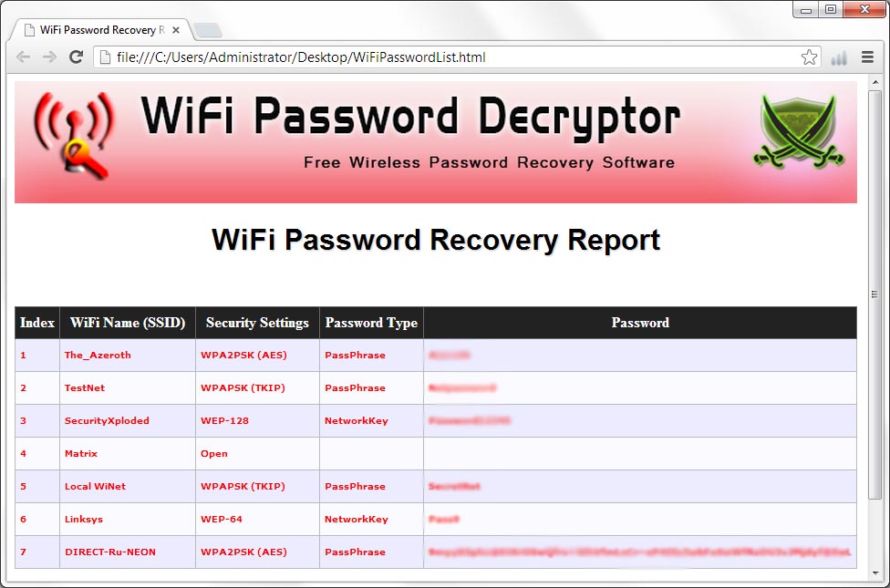Open a new browser tab
The width and height of the screenshot is (890, 588).
[x=208, y=30]
